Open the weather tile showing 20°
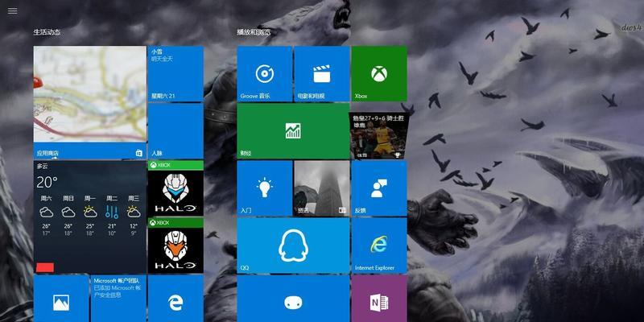This screenshot has width=644, height=322. [89, 217]
